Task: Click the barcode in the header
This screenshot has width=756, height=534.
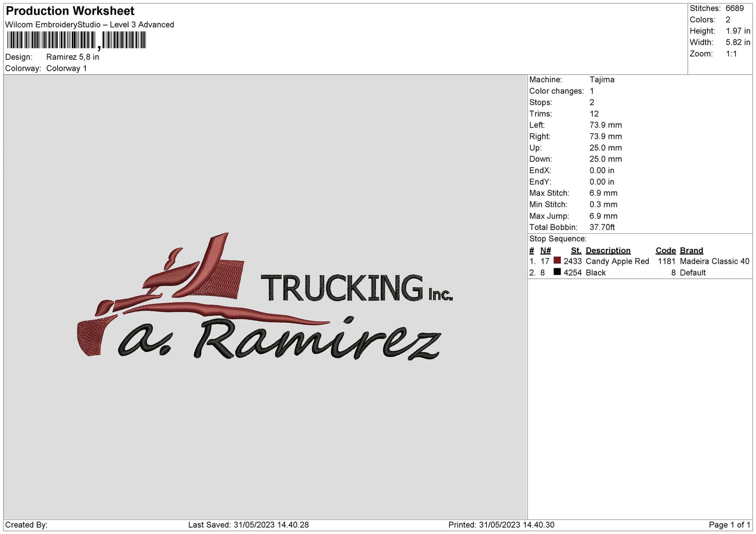Action: [x=76, y=40]
